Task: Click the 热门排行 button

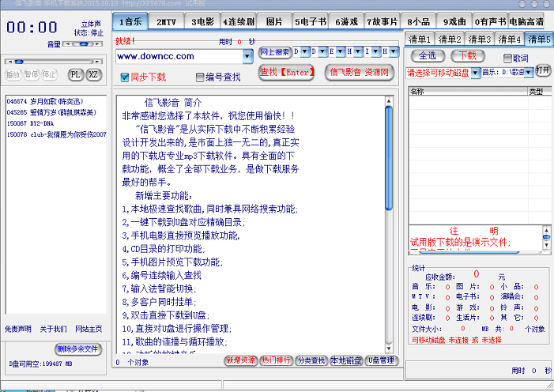Action: (276, 360)
